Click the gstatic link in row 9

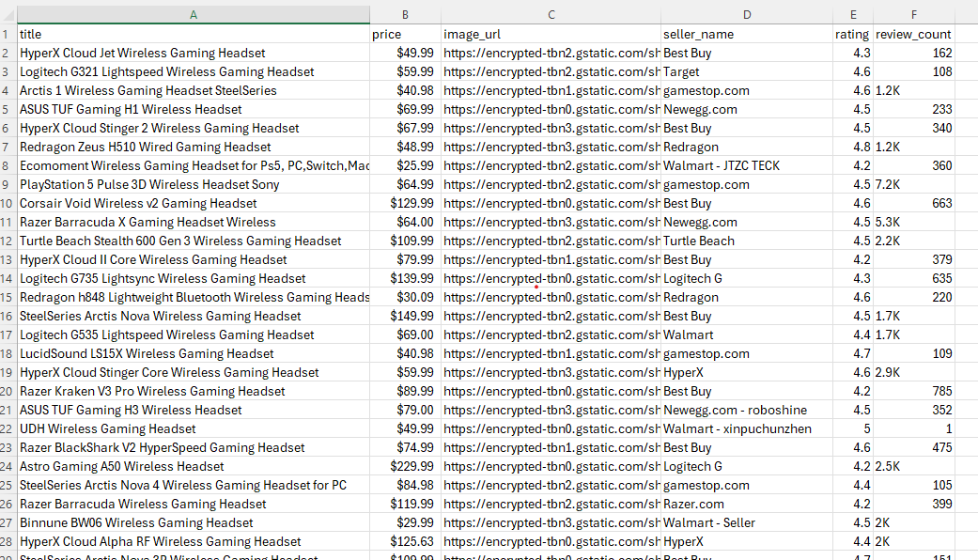tap(551, 184)
